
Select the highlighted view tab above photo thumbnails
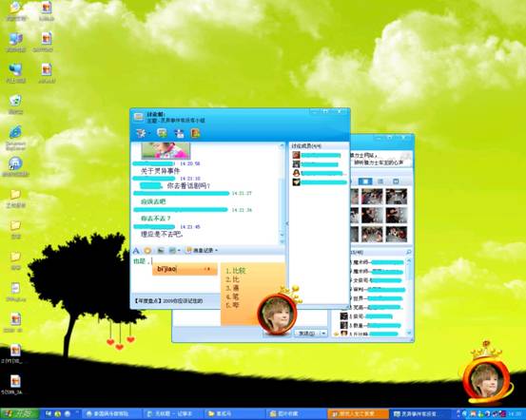click(365, 181)
